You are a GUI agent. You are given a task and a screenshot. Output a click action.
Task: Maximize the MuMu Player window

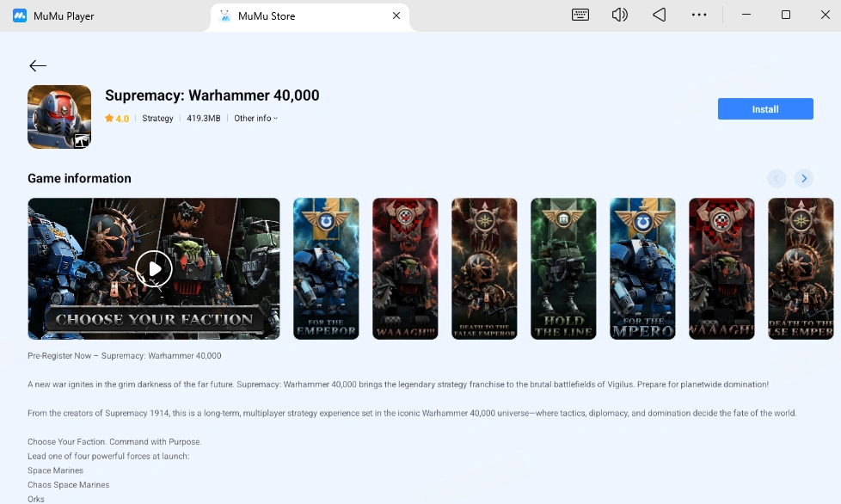[786, 15]
